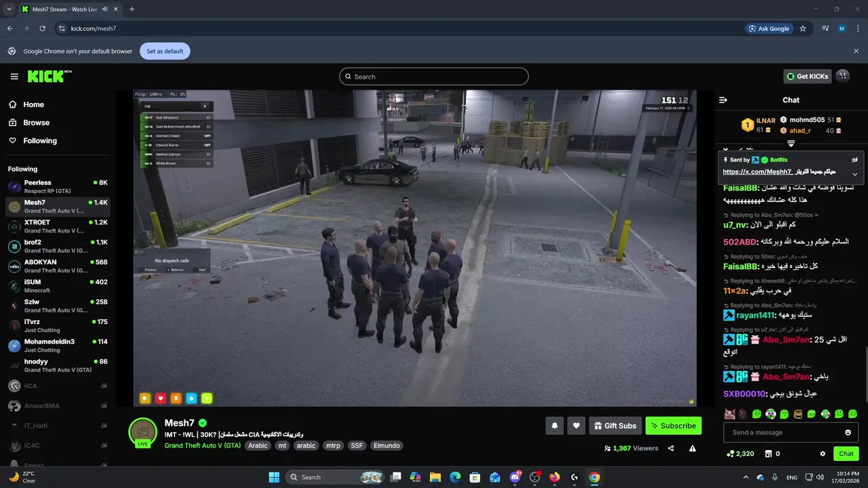Open chat settings via the gear icon
Image resolution: width=868 pixels, height=488 pixels.
pos(823,453)
